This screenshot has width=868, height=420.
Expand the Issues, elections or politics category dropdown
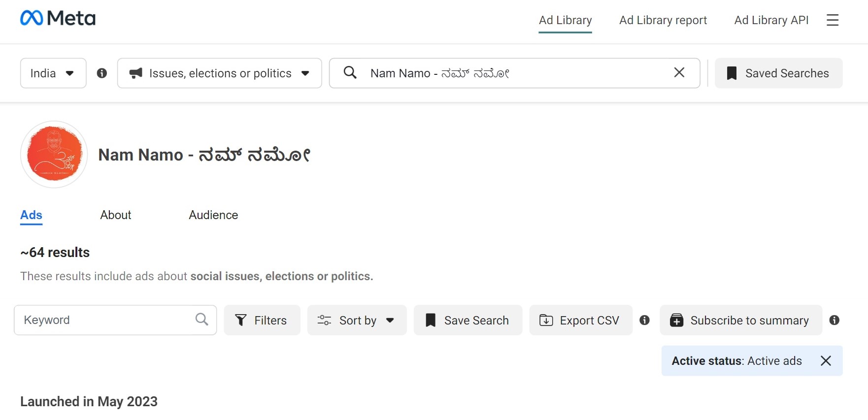coord(220,73)
